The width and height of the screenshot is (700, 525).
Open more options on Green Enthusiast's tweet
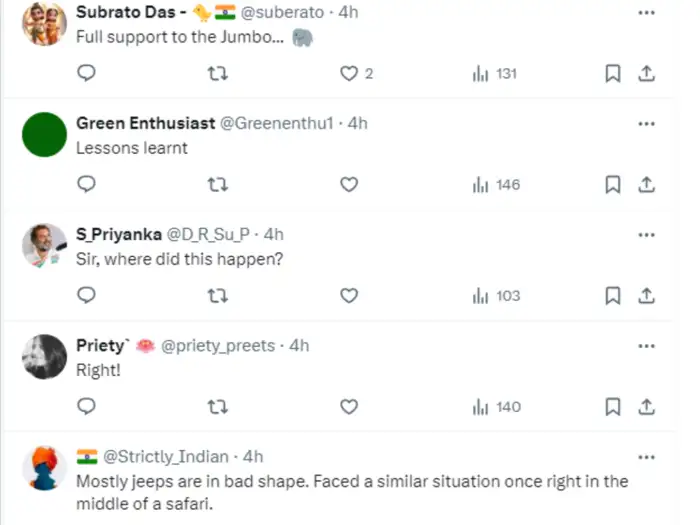point(646,123)
